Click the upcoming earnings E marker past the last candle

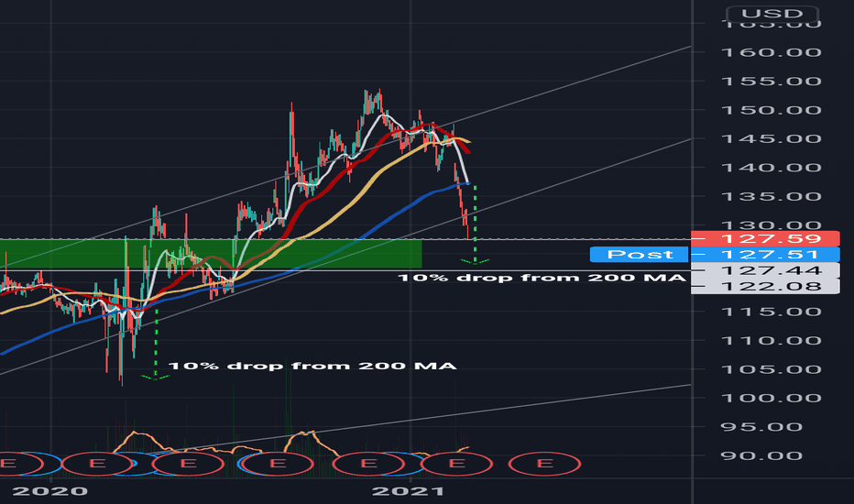coord(544,464)
